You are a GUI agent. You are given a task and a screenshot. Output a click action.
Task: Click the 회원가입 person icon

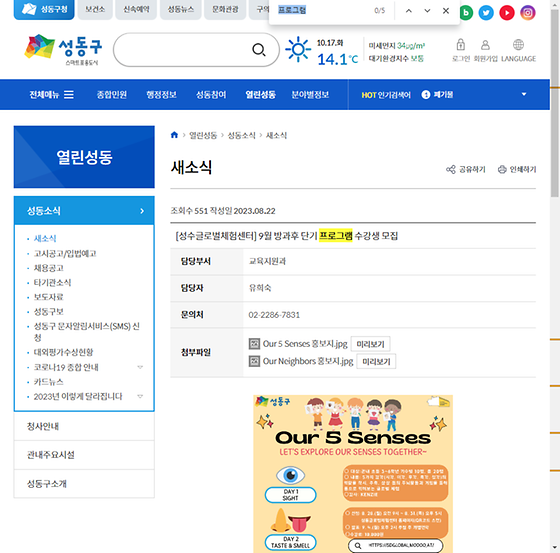coord(485,45)
